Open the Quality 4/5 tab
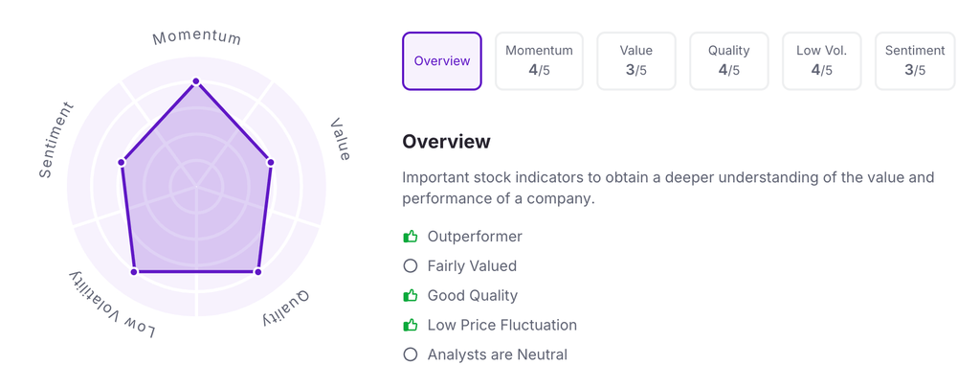The height and width of the screenshot is (388, 980). coord(728,60)
